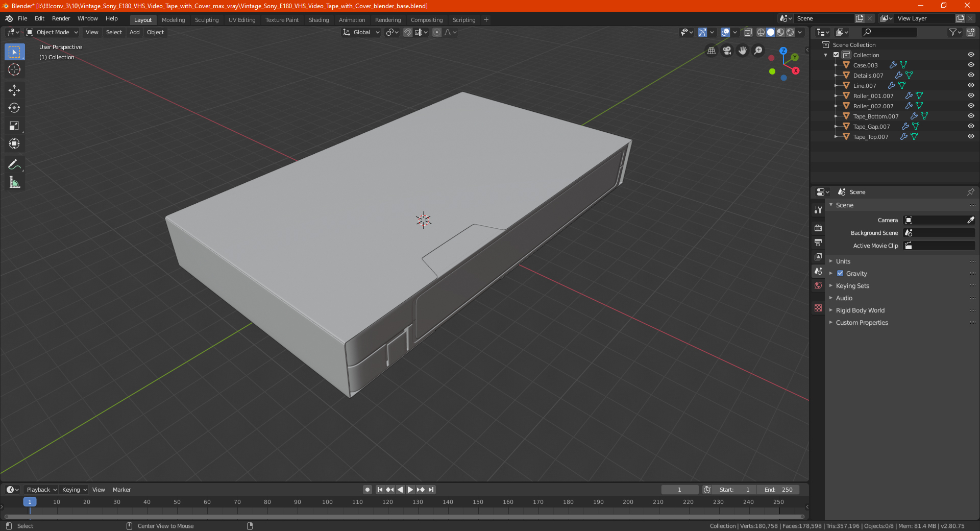Toggle X-ray mode button

(x=748, y=32)
